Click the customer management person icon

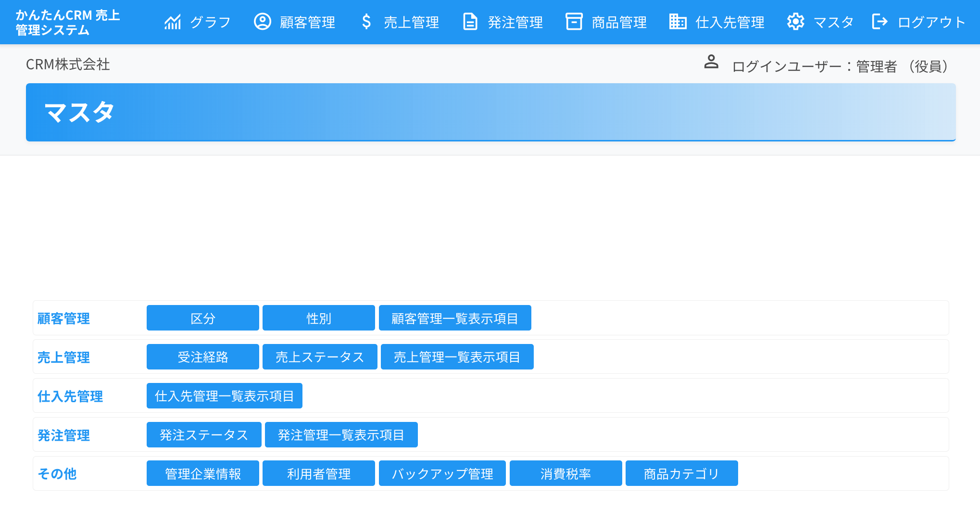tap(262, 22)
